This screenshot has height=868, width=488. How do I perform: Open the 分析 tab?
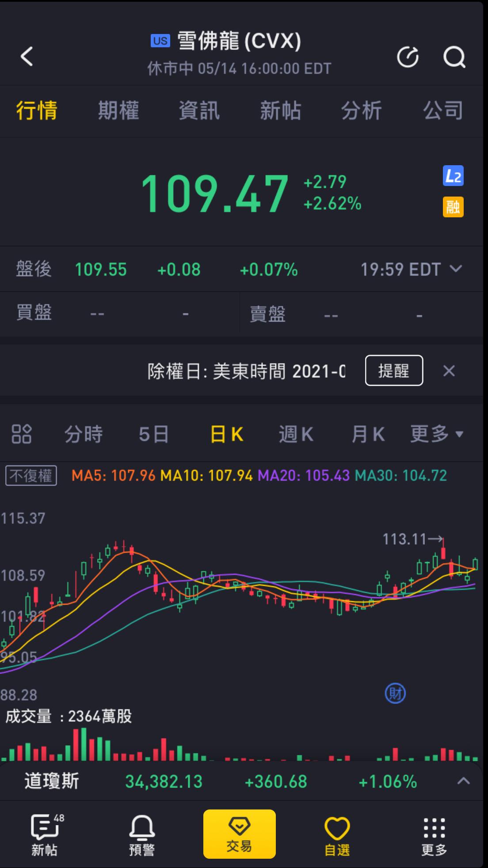(x=362, y=110)
